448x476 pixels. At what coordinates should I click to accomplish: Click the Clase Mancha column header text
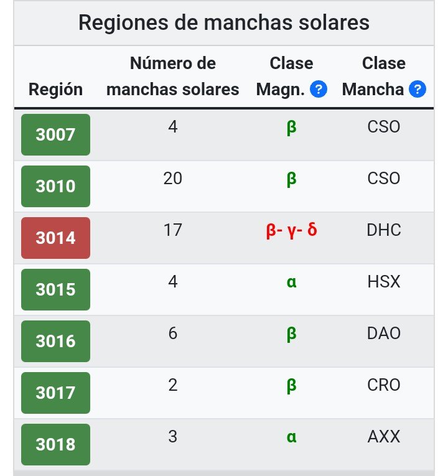tap(373, 76)
